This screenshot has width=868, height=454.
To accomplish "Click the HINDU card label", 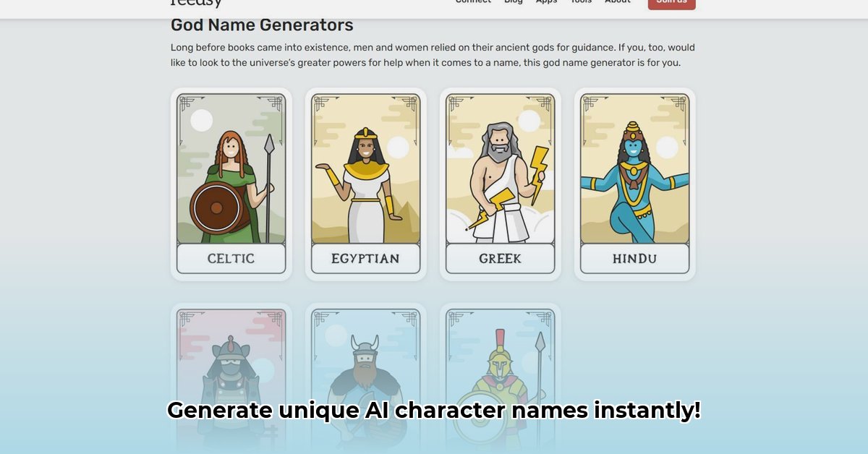I will pyautogui.click(x=635, y=258).
